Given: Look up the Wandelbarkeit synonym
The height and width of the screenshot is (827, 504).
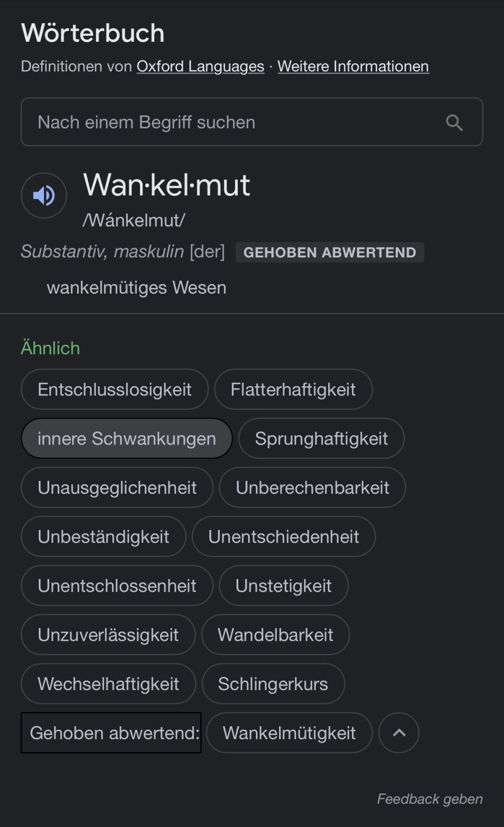Looking at the screenshot, I should click(x=275, y=635).
